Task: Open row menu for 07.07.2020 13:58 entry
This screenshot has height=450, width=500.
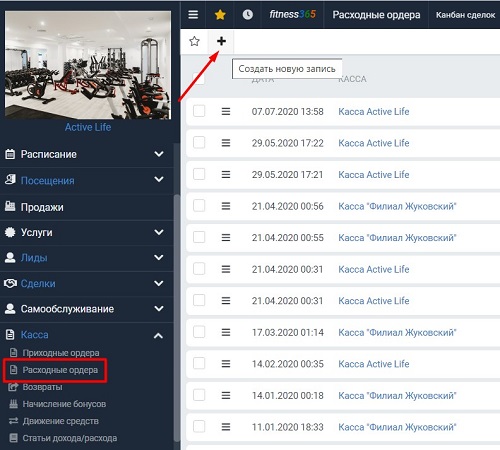Action: click(226, 111)
